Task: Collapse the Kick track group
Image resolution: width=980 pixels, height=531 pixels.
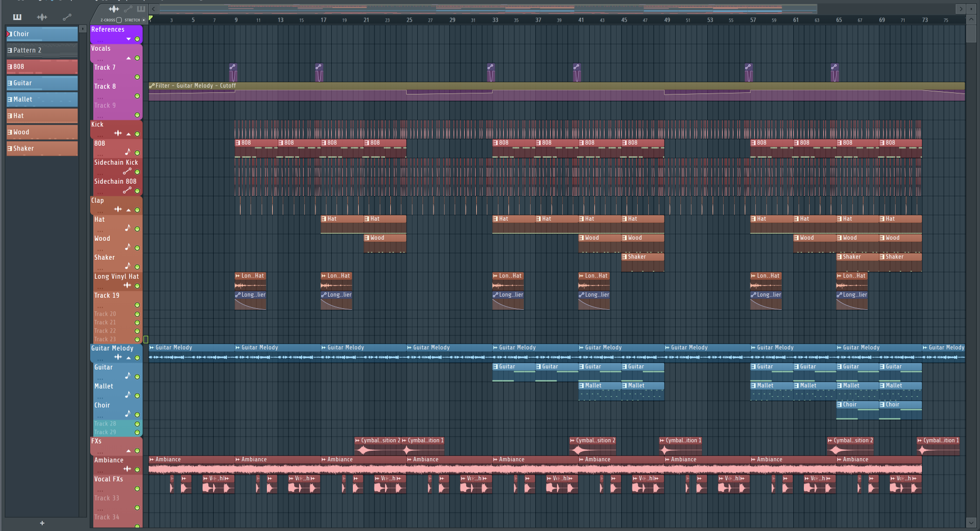Action: 128,134
